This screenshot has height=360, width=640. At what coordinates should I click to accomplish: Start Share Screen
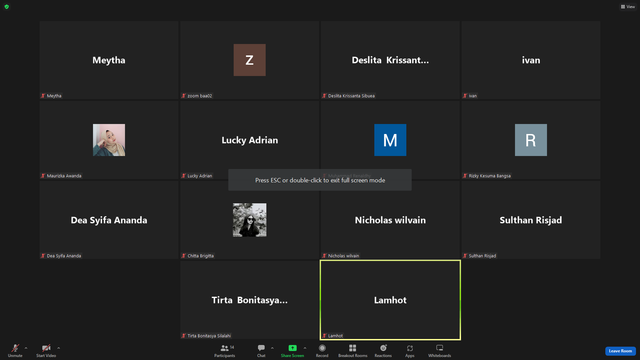coord(292,350)
